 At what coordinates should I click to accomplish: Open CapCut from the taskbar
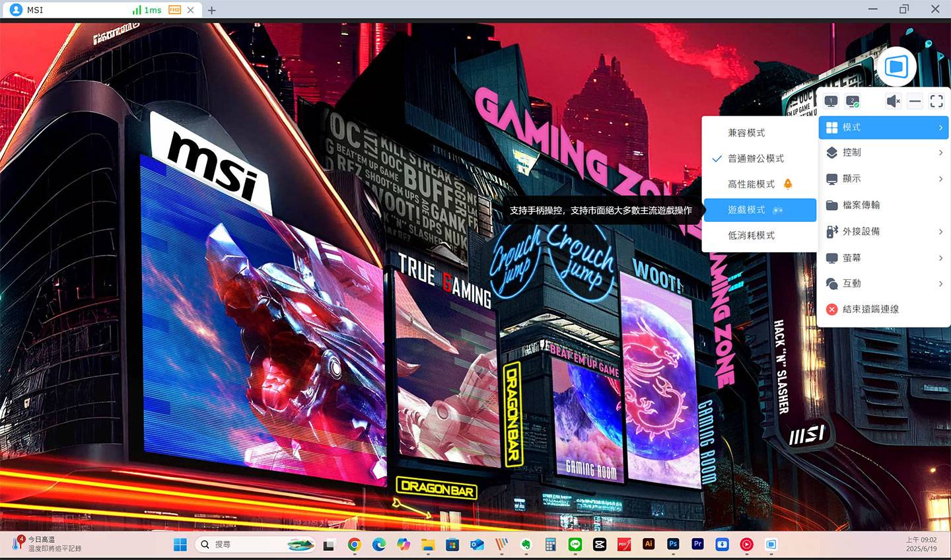tap(600, 545)
